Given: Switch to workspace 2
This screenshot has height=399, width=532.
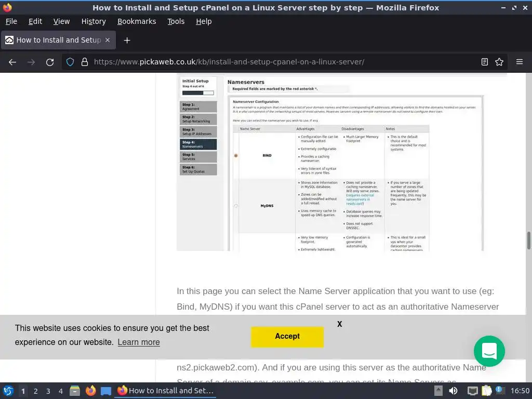Looking at the screenshot, I should pos(36,391).
